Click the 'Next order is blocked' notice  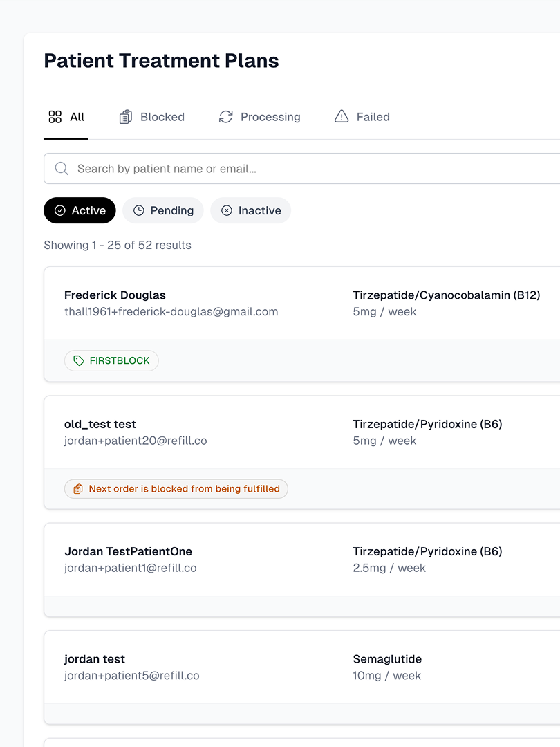[176, 489]
